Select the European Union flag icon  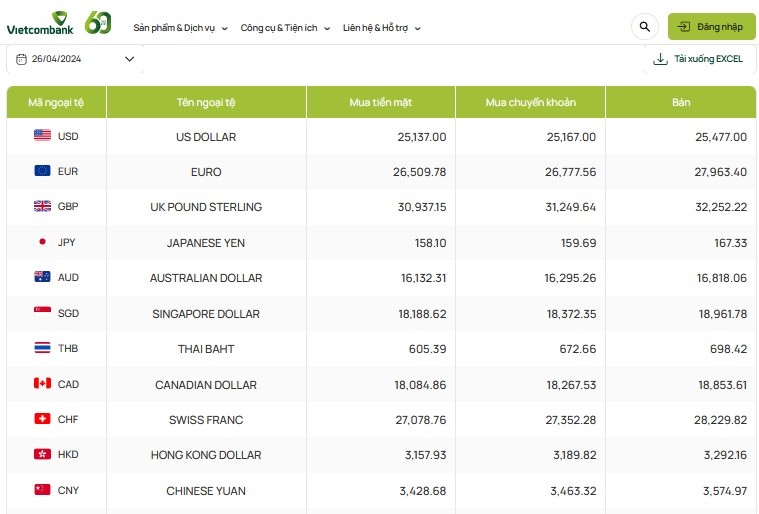42,171
